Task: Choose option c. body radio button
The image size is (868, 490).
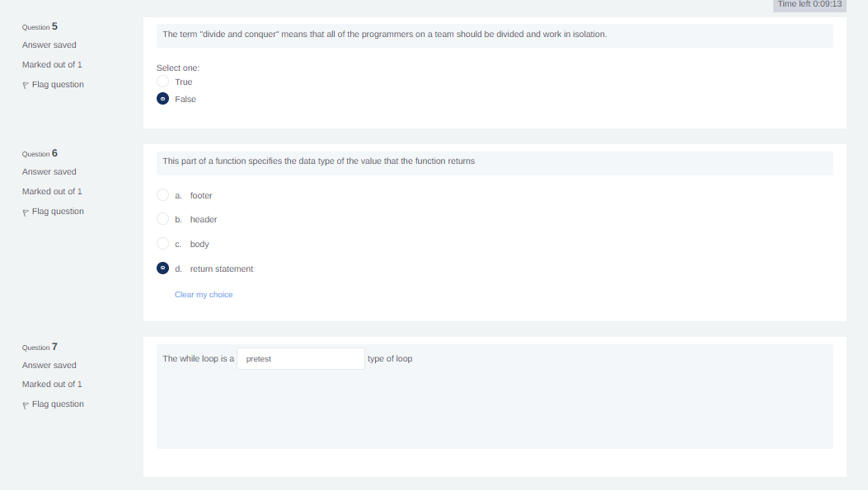Action: 162,243
